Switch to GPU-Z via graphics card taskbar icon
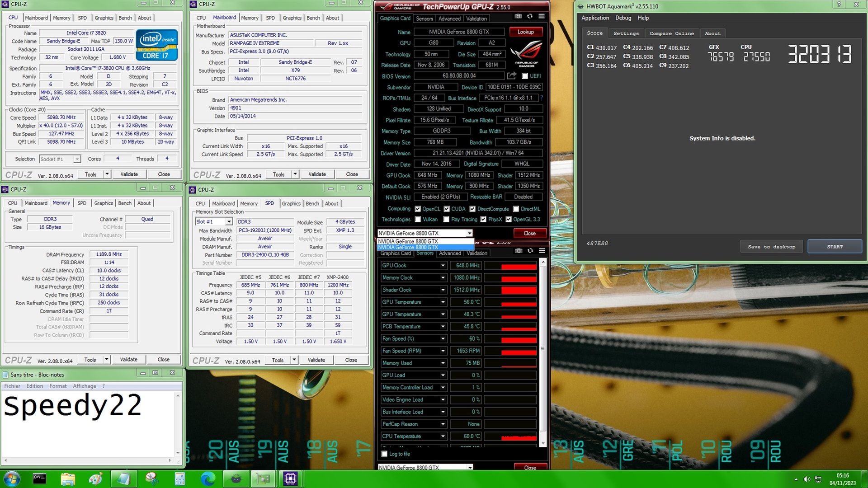Screen dimensions: 868x488 coord(264,479)
